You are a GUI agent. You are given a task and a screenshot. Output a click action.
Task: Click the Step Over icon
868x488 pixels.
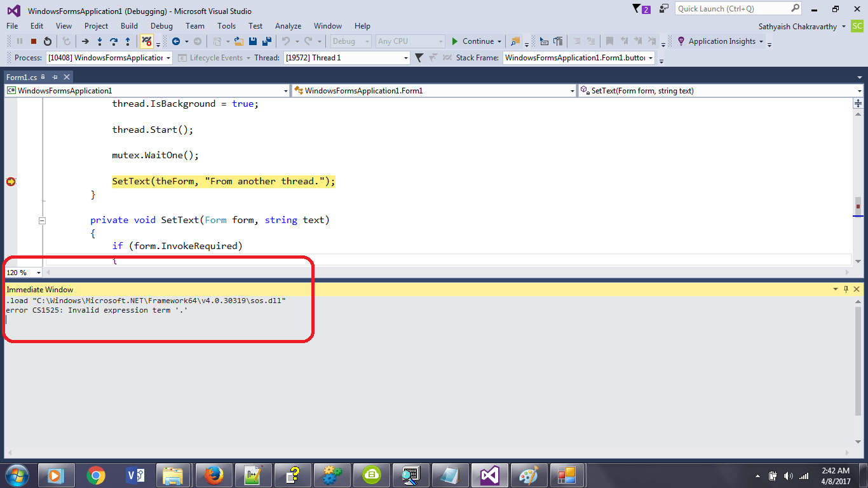[x=114, y=41]
